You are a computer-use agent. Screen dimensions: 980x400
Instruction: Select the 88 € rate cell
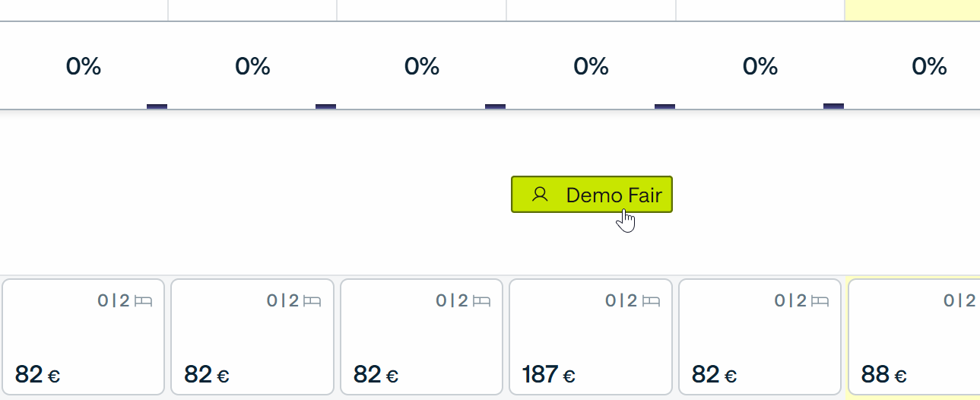coord(914,337)
